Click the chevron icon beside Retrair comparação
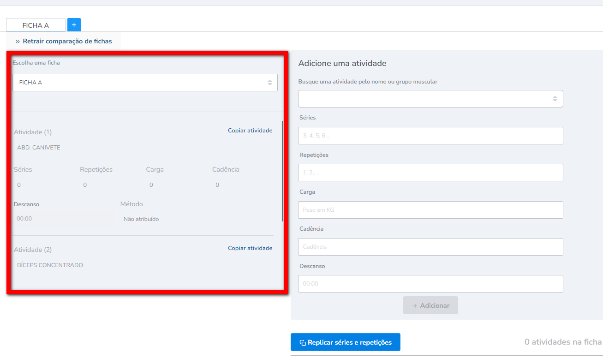 (x=18, y=41)
